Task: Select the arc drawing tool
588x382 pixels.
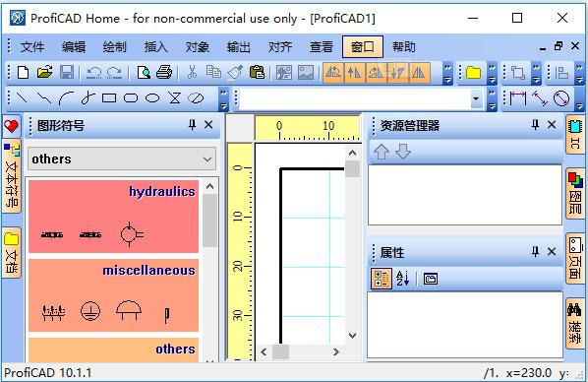Action: tap(66, 98)
